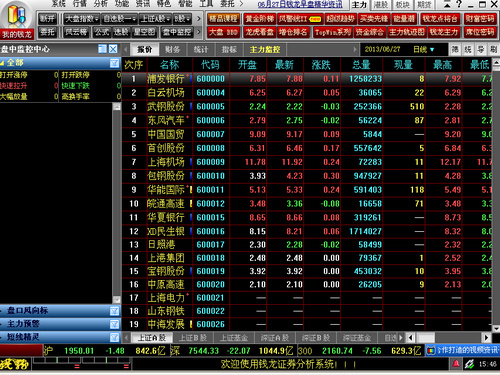The image size is (500, 375).
Task: Close the 盘中监控中心 panel
Action: click(x=113, y=49)
